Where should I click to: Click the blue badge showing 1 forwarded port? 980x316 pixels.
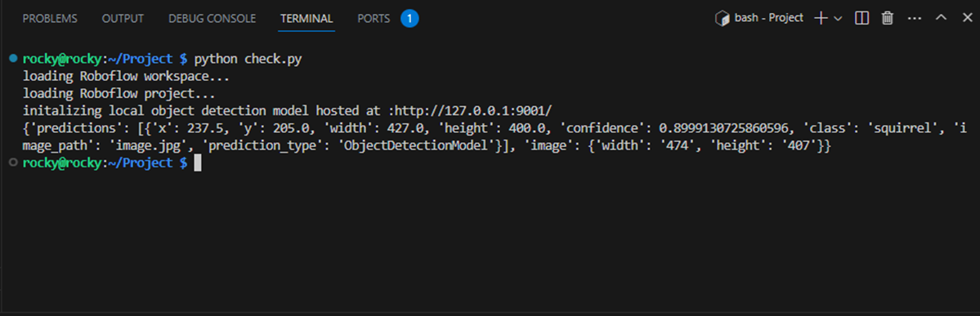409,19
